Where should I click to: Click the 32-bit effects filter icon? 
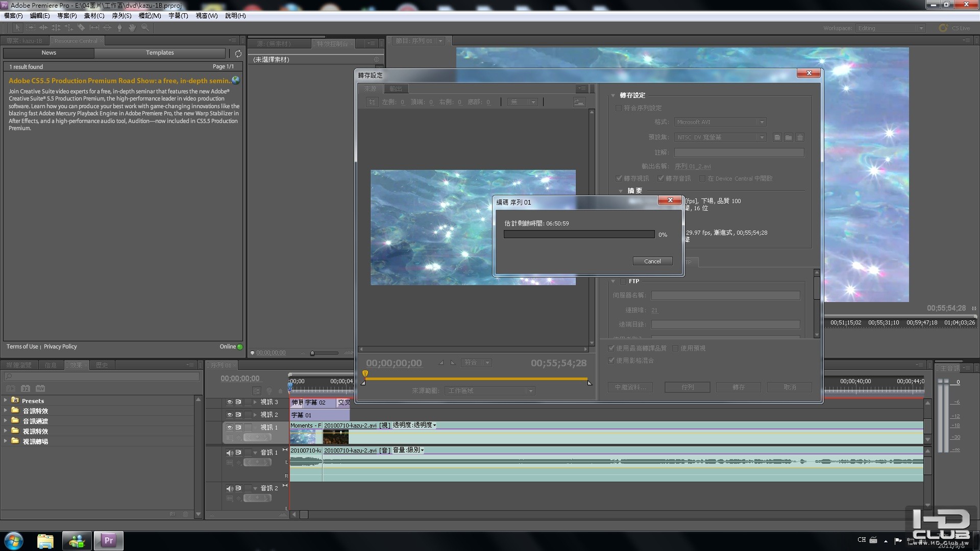(26, 388)
